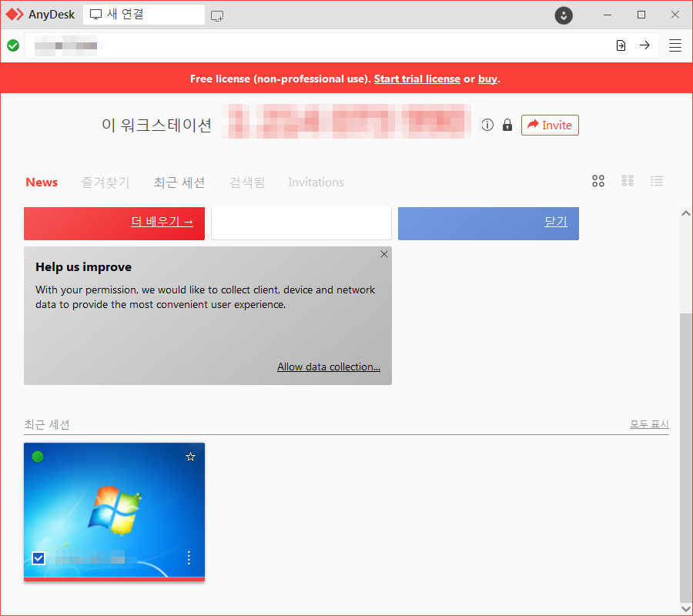The width and height of the screenshot is (693, 616).
Task: Open the session tile's three-dot options menu
Action: tap(189, 557)
